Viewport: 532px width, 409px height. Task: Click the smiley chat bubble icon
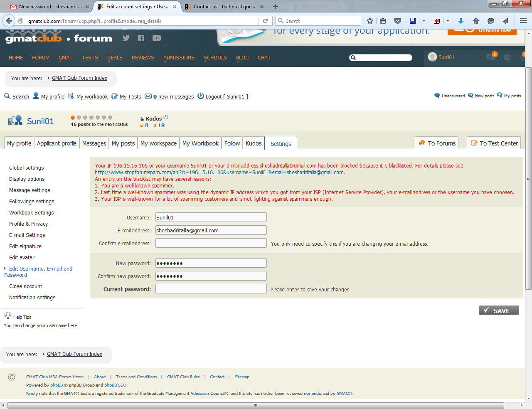click(491, 21)
